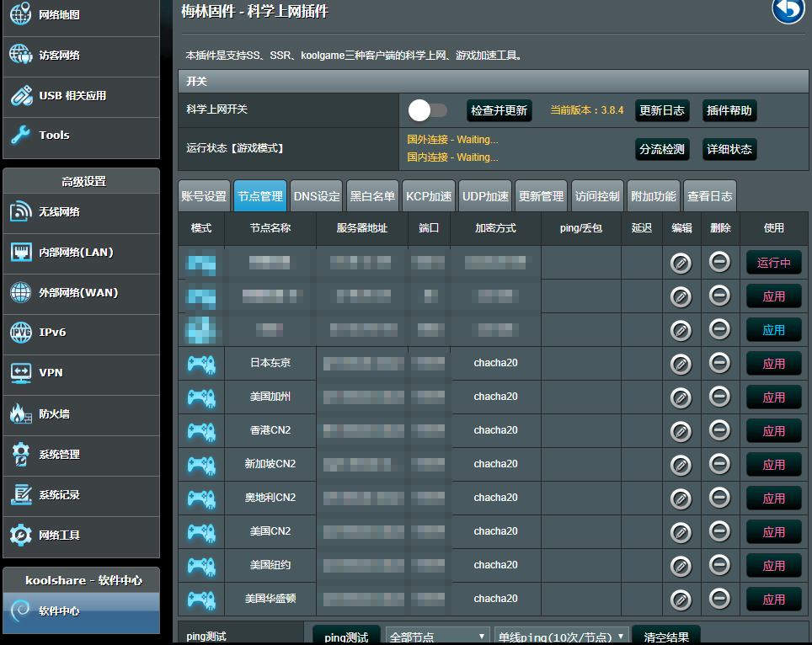The width and height of the screenshot is (812, 645).
Task: Click 分流检测 button
Action: click(x=662, y=150)
